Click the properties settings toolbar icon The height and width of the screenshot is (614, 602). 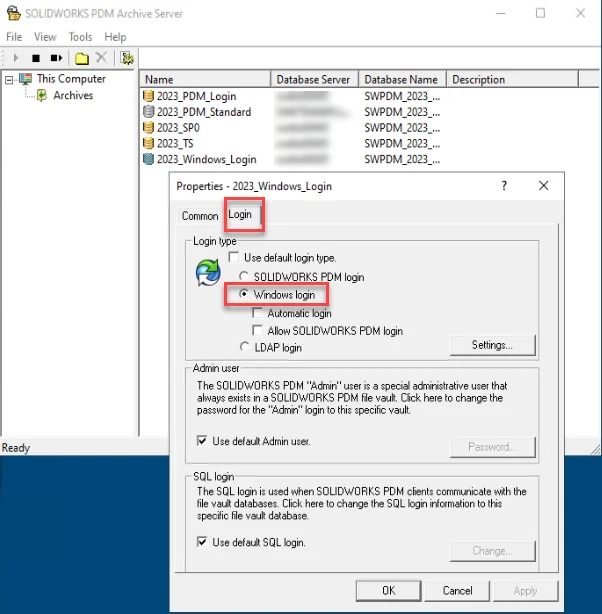(x=127, y=58)
